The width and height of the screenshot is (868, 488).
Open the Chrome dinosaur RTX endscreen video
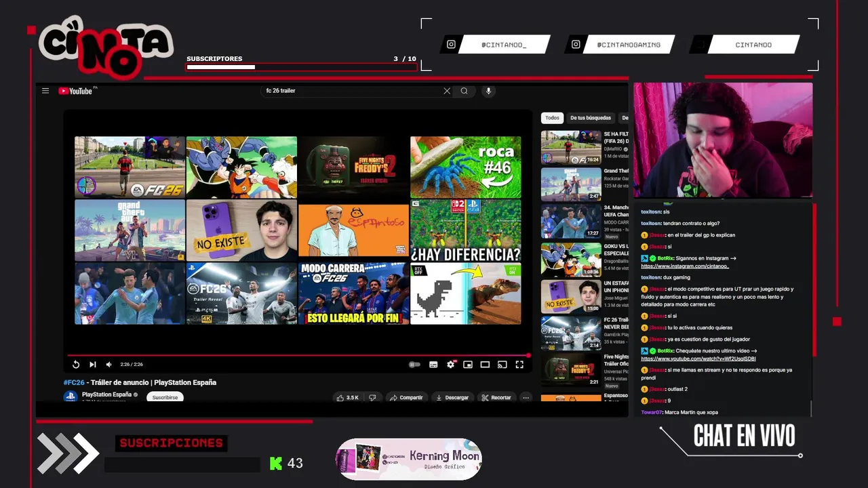[465, 293]
